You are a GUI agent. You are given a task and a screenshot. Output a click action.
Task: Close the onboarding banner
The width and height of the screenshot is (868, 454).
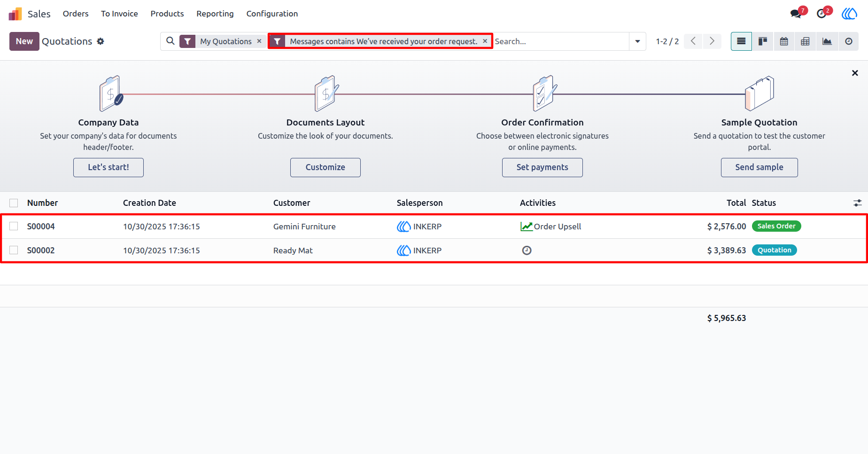click(855, 73)
